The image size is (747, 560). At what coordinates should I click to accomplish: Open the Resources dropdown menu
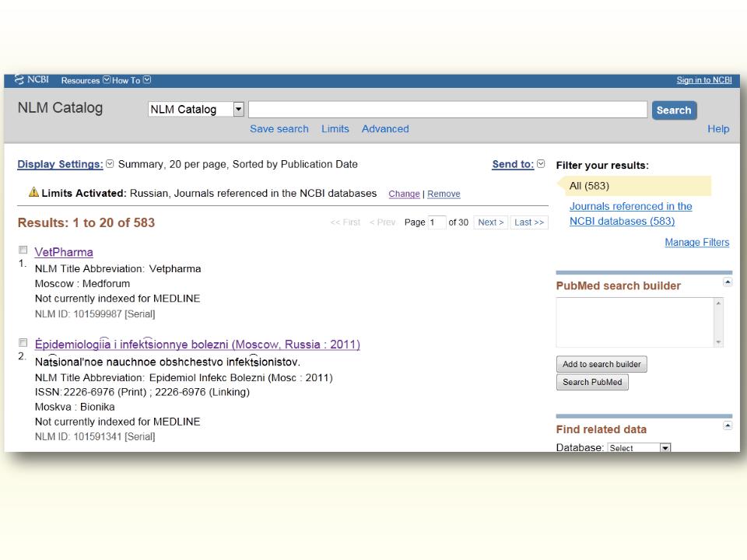click(86, 80)
